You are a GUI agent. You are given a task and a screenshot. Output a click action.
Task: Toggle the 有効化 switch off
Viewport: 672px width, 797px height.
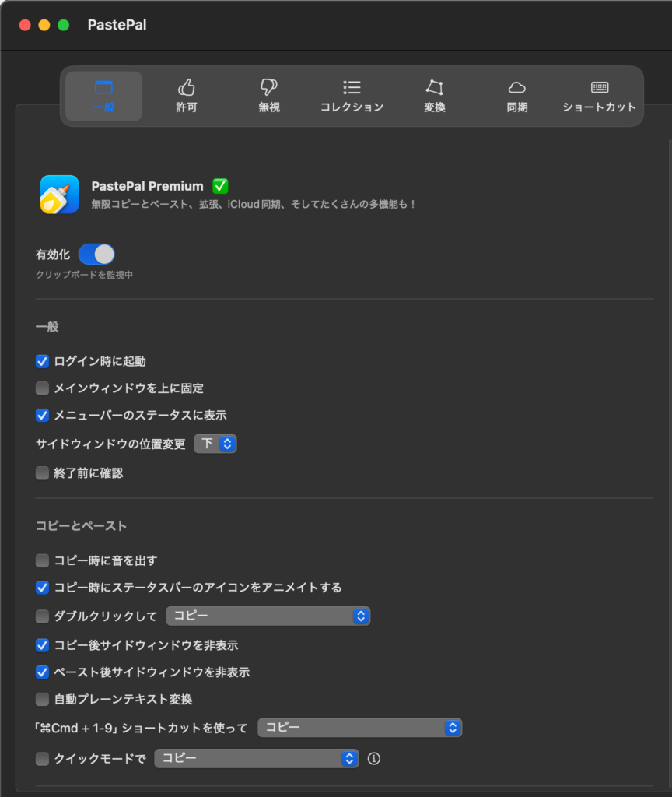pyautogui.click(x=96, y=255)
